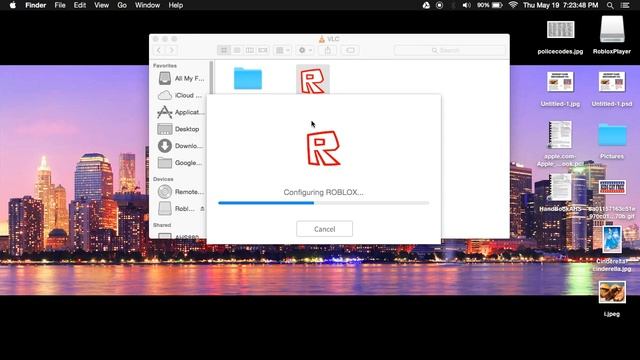Viewport: 640px width, 360px height.
Task: Select Downloads in Finder sidebar
Action: 181,146
